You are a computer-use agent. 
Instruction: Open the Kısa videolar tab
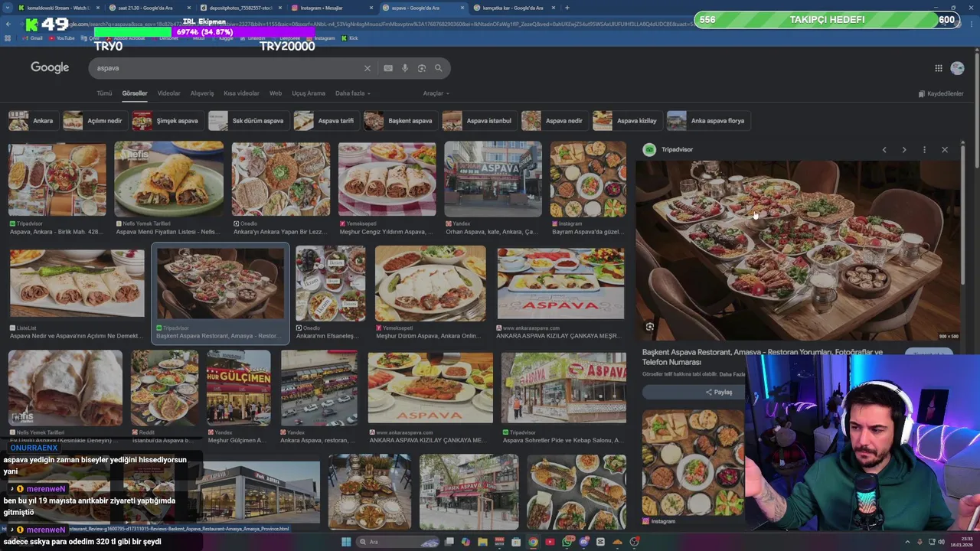click(241, 93)
